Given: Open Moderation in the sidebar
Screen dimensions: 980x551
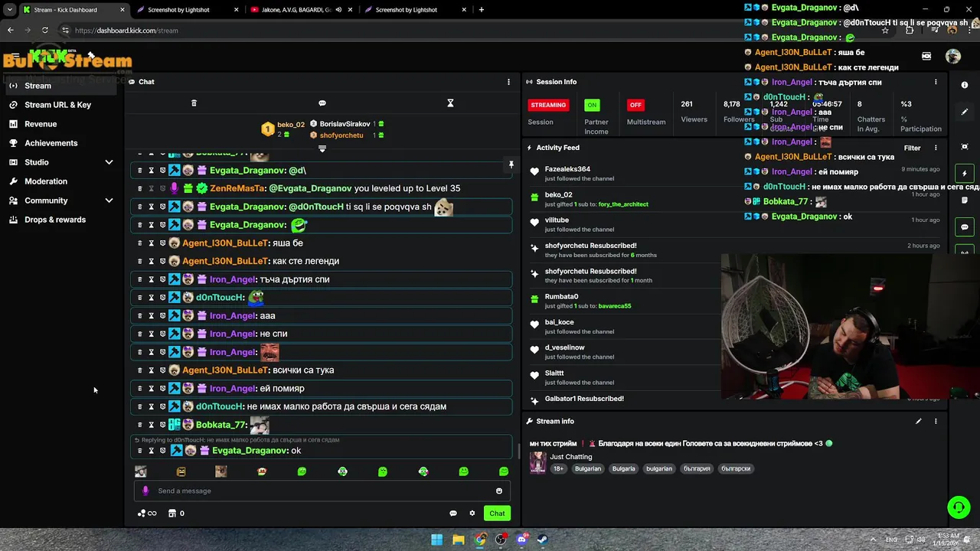Looking at the screenshot, I should click(46, 181).
